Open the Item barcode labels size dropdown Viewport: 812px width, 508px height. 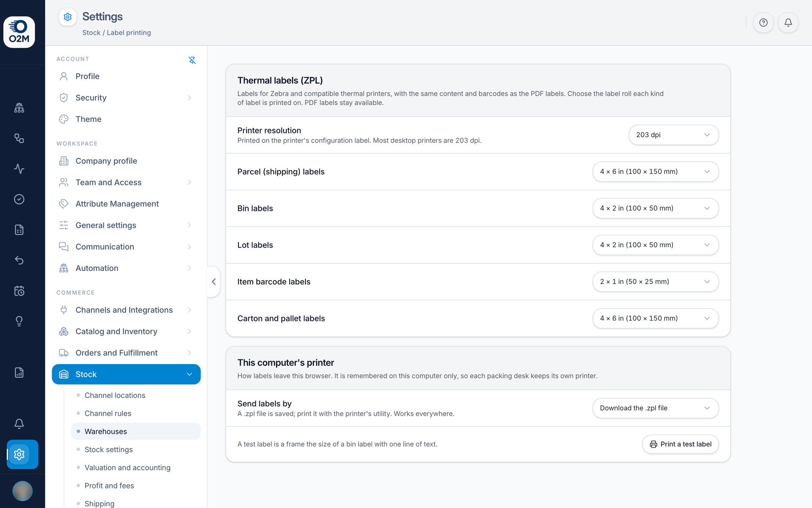[x=655, y=282]
